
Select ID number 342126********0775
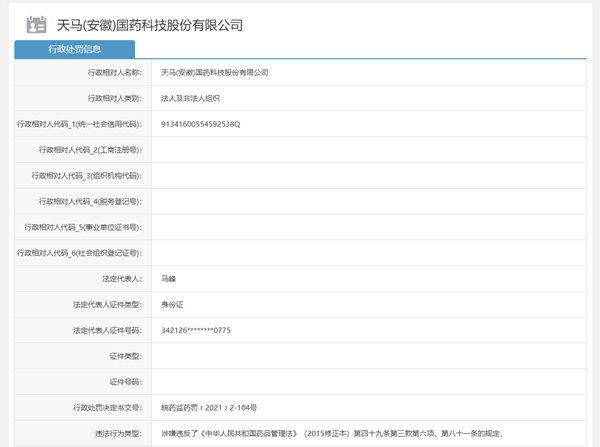pos(196,330)
